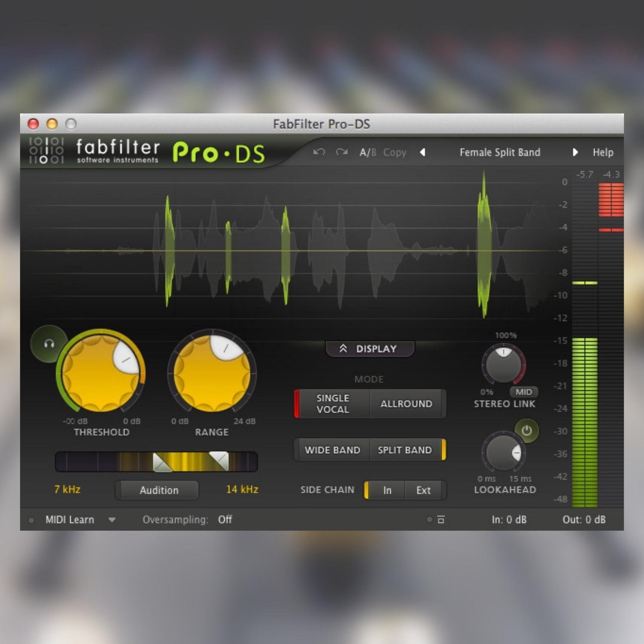The width and height of the screenshot is (644, 644).
Task: Collapse the DISPLAY section
Action: pyautogui.click(x=370, y=349)
